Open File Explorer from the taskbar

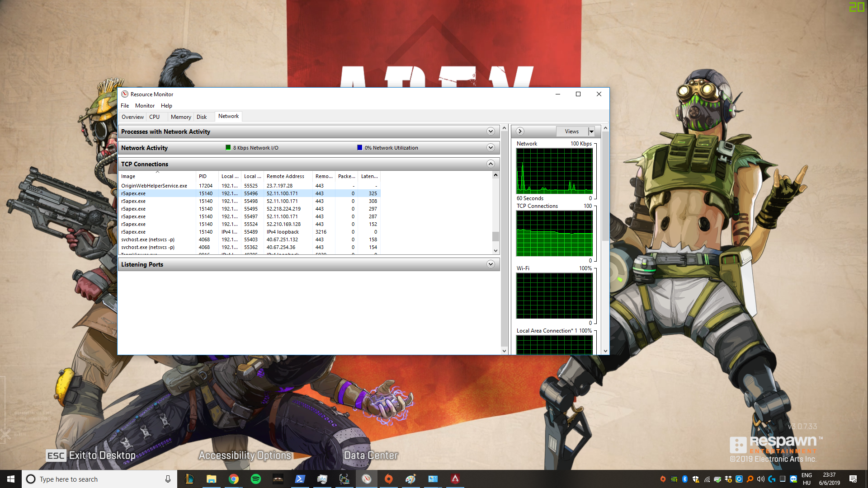211,479
